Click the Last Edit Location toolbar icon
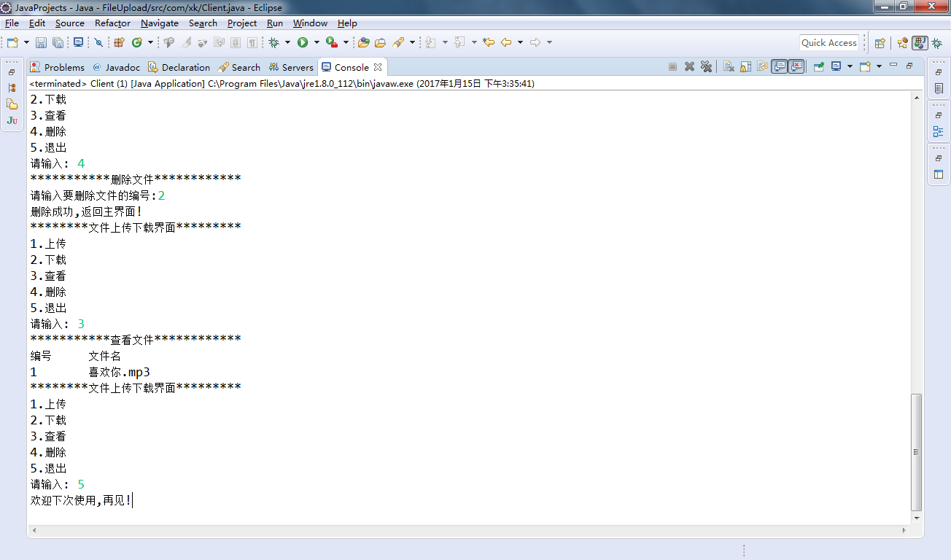Screen dimensions: 951x560 point(489,42)
